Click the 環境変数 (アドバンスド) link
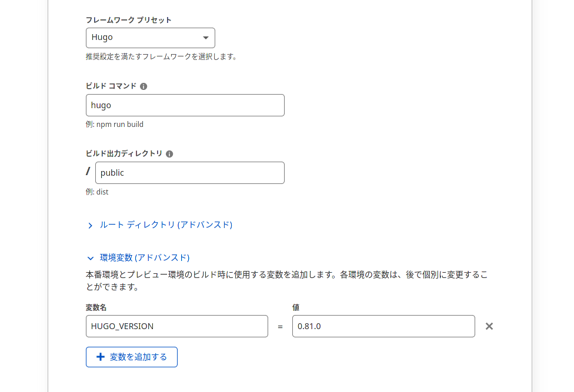Image resolution: width=574 pixels, height=392 pixels. tap(145, 257)
